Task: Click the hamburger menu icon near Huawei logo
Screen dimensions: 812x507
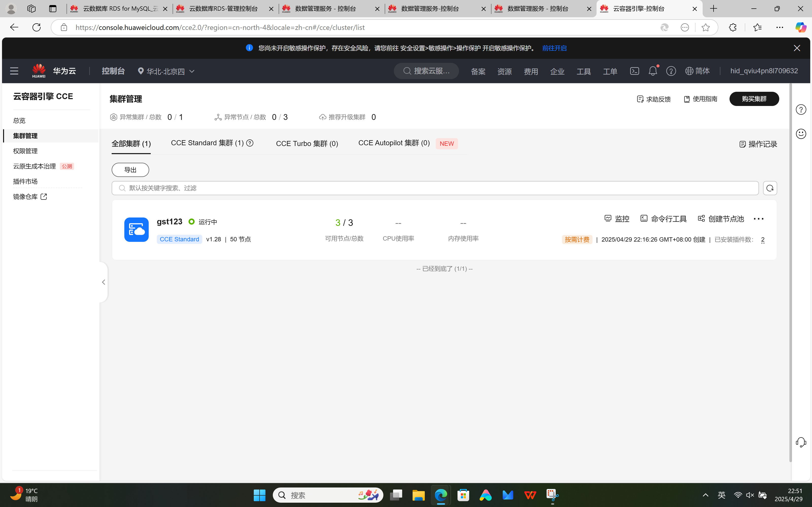Action: point(14,71)
